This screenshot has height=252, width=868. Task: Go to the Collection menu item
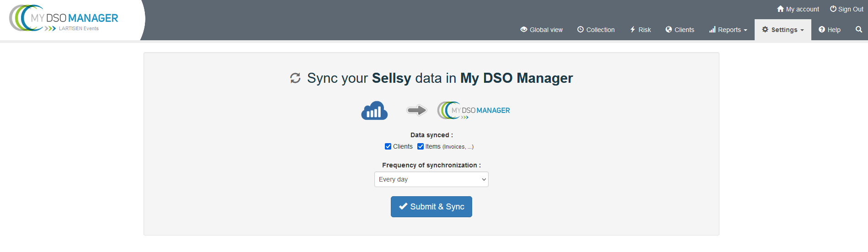pos(596,30)
